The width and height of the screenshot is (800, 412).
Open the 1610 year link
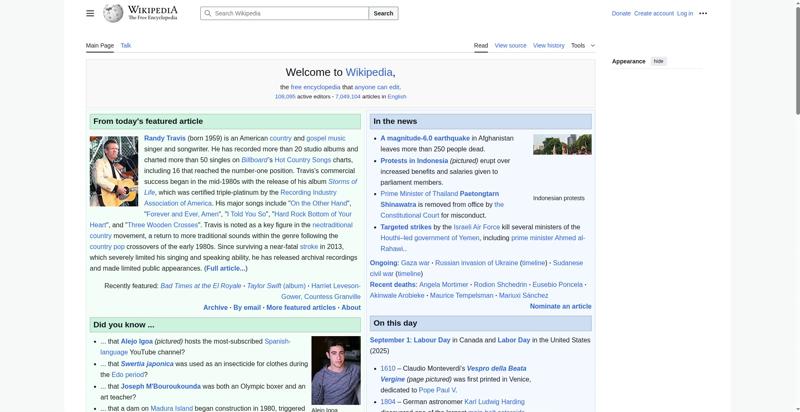[388, 368]
